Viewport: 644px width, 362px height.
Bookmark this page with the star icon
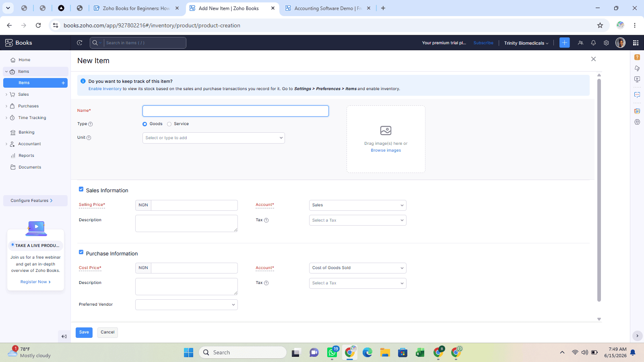coord(600,25)
